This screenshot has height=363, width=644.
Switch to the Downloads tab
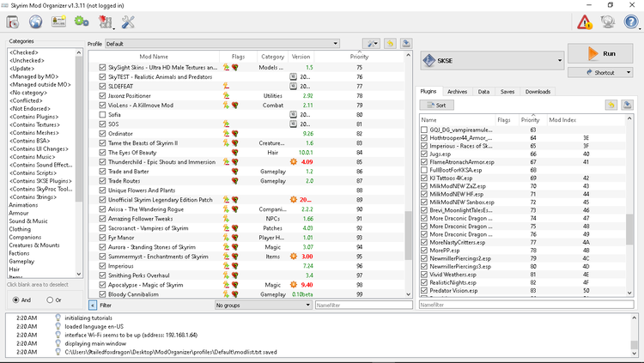pyautogui.click(x=538, y=92)
